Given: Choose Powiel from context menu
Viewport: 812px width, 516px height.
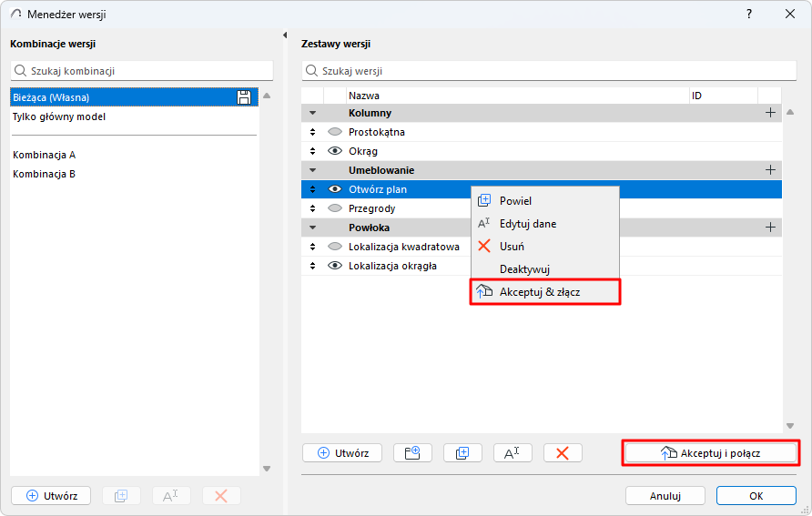Looking at the screenshot, I should click(515, 200).
